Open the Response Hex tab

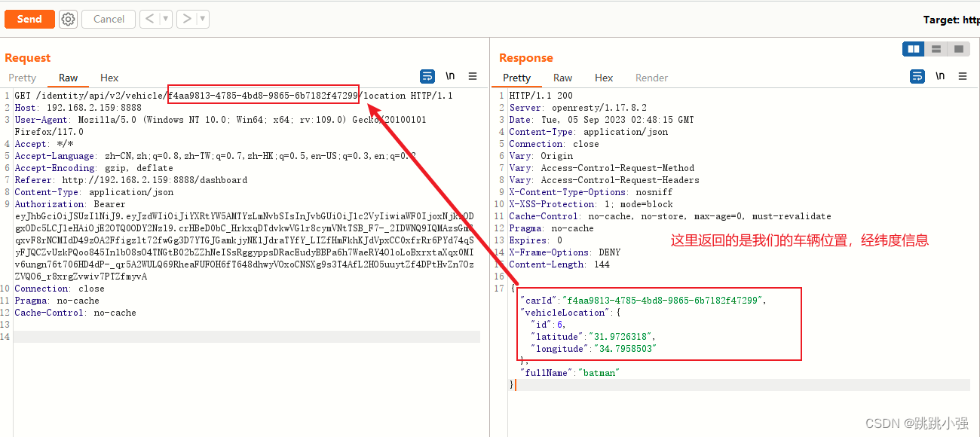604,78
